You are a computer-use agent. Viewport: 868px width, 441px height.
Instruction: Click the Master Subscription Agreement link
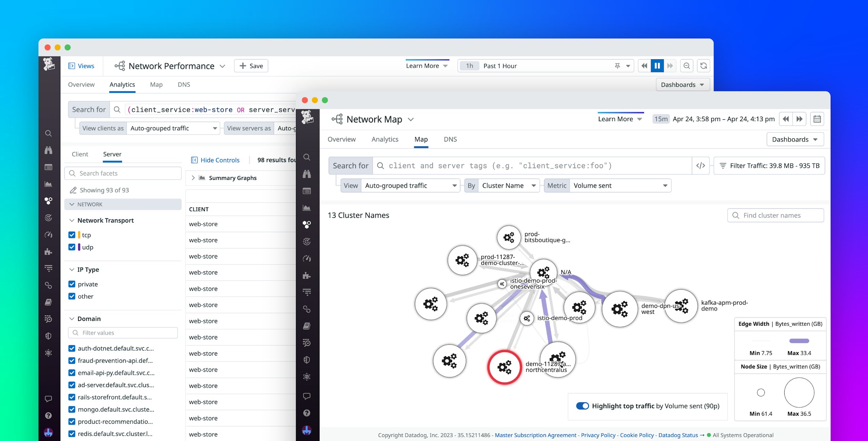535,435
